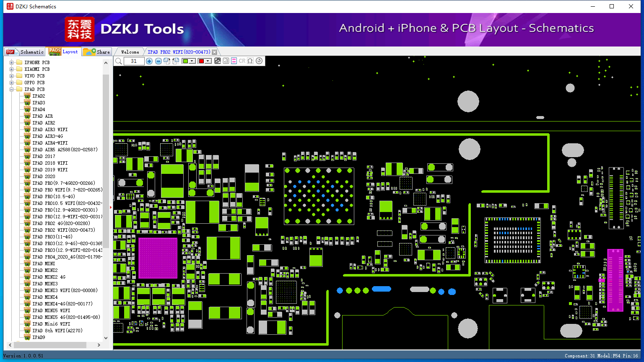This screenshot has width=644, height=362.
Task: Zoom out with the blue minus button
Action: point(158,61)
